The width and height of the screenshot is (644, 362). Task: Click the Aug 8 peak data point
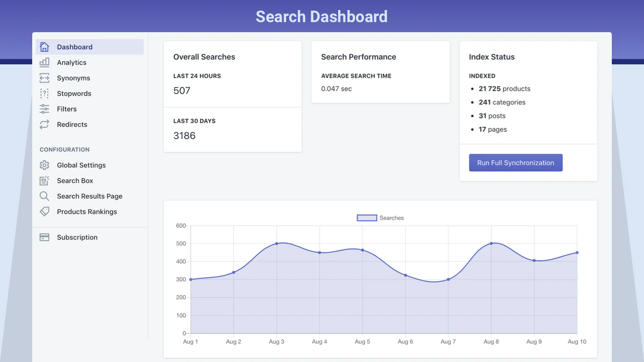coord(492,243)
